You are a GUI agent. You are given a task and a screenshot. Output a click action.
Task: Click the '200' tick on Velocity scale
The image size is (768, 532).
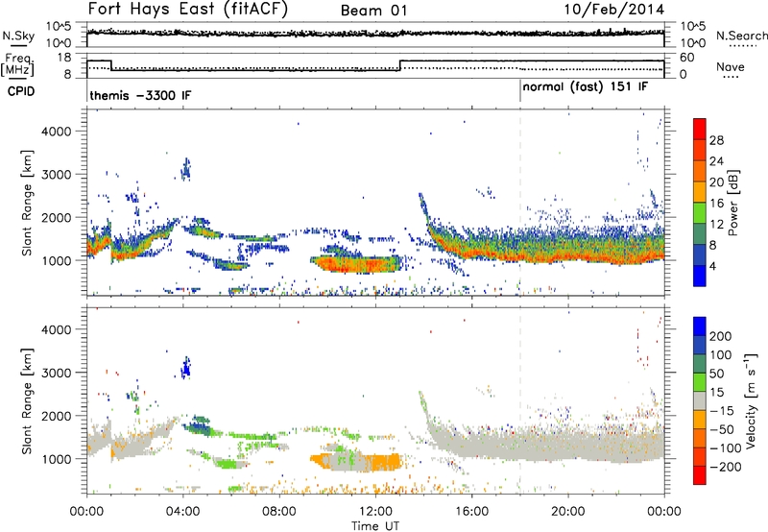(x=721, y=336)
